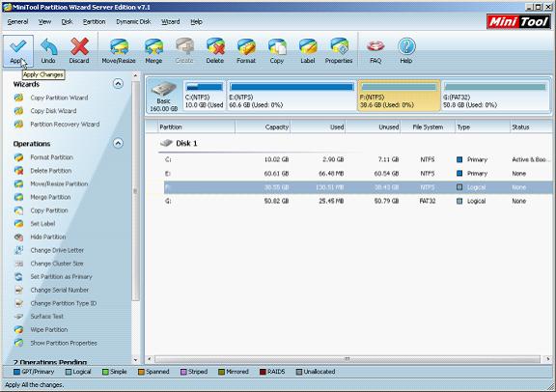The image size is (556, 392).
Task: Click the Copy toolbar icon
Action: [277, 50]
